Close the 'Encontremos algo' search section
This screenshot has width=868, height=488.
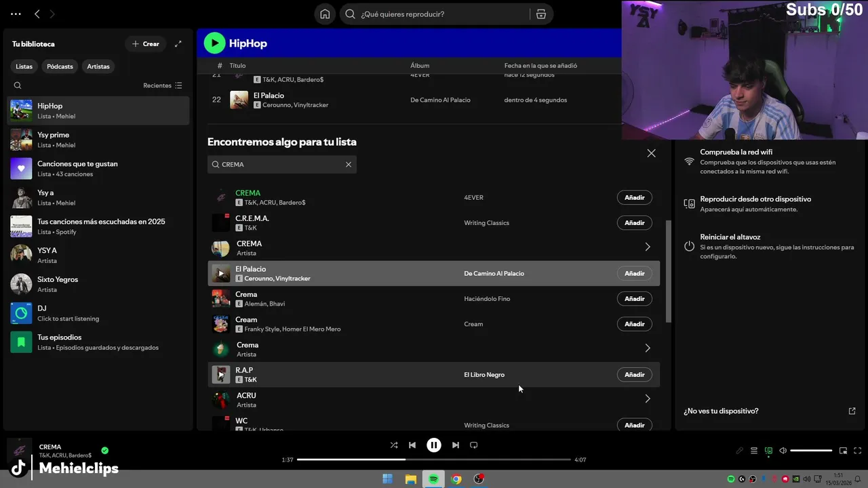coord(652,153)
